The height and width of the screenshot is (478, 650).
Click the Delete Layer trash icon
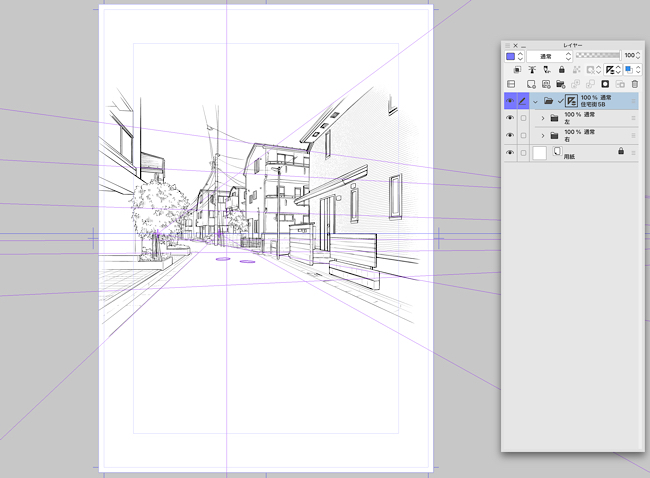(635, 84)
